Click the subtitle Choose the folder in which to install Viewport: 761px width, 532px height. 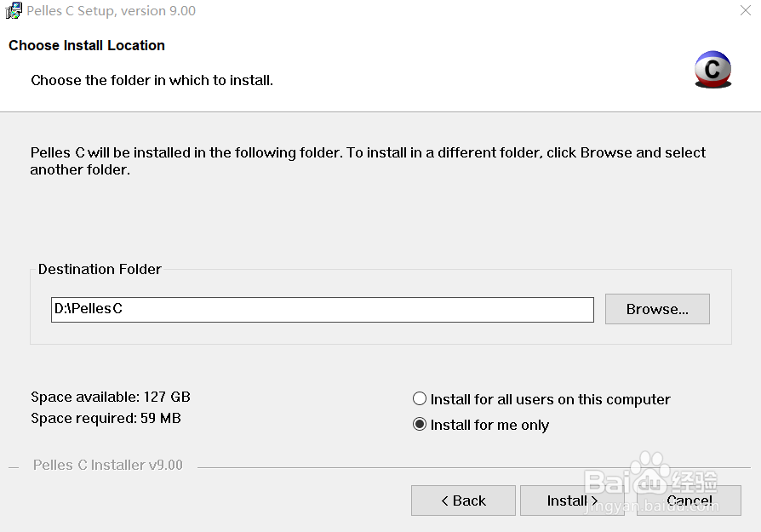[x=152, y=81]
